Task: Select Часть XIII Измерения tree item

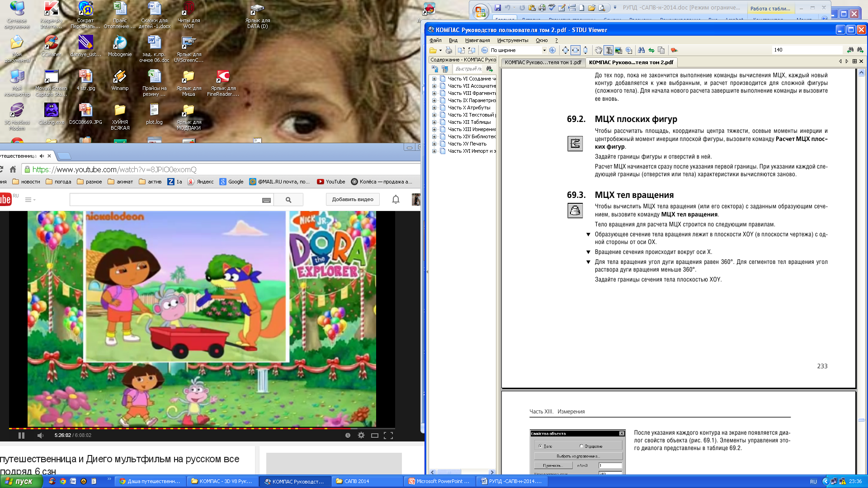Action: pos(472,129)
